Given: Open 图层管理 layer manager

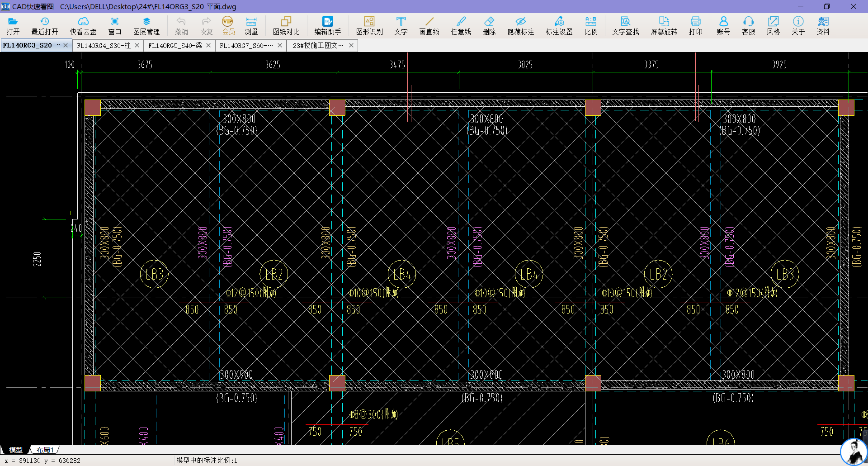Looking at the screenshot, I should point(146,26).
